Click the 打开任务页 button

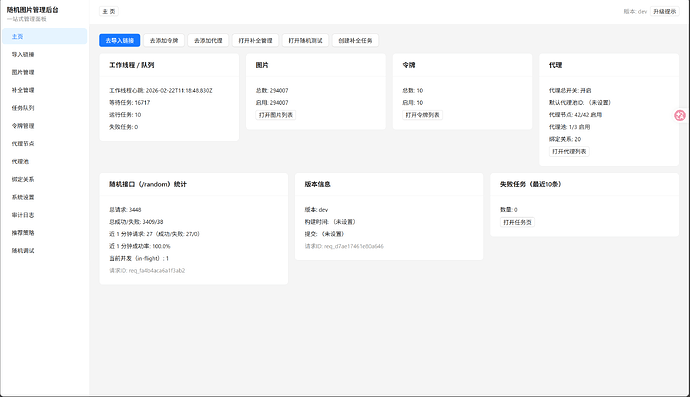coord(517,222)
